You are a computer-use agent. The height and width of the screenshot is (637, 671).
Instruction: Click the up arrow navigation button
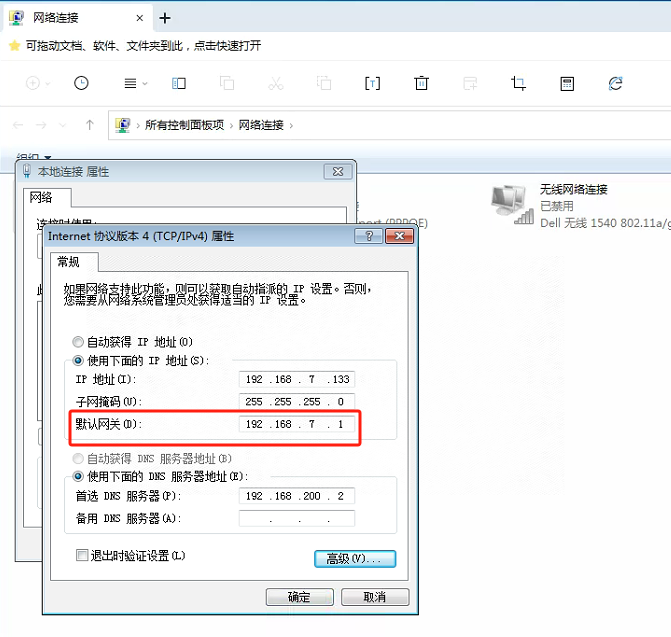(x=90, y=125)
